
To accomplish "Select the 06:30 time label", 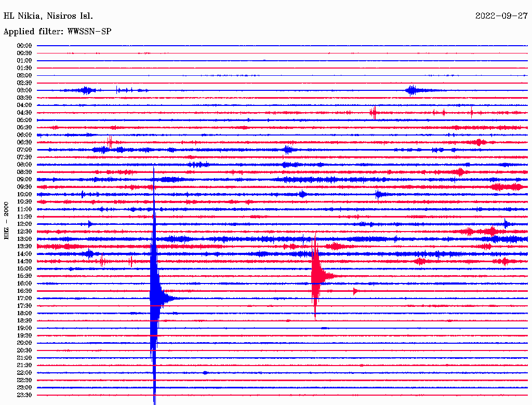I will pos(24,142).
